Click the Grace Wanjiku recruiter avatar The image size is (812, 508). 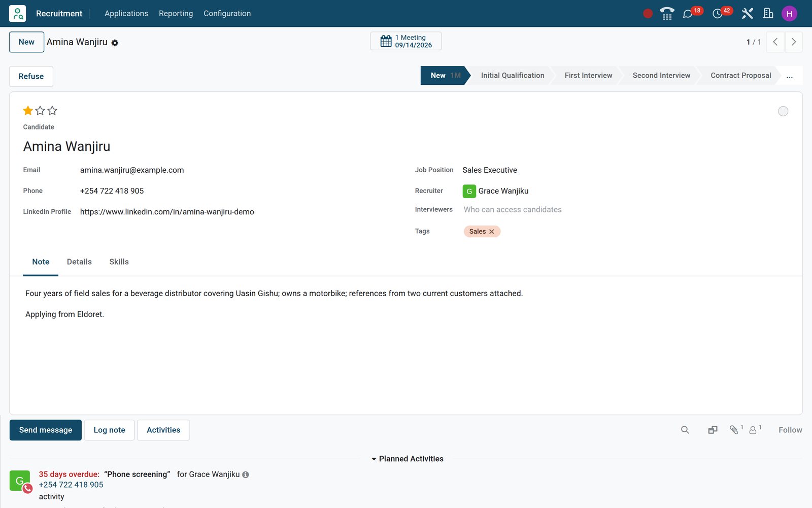(x=469, y=191)
